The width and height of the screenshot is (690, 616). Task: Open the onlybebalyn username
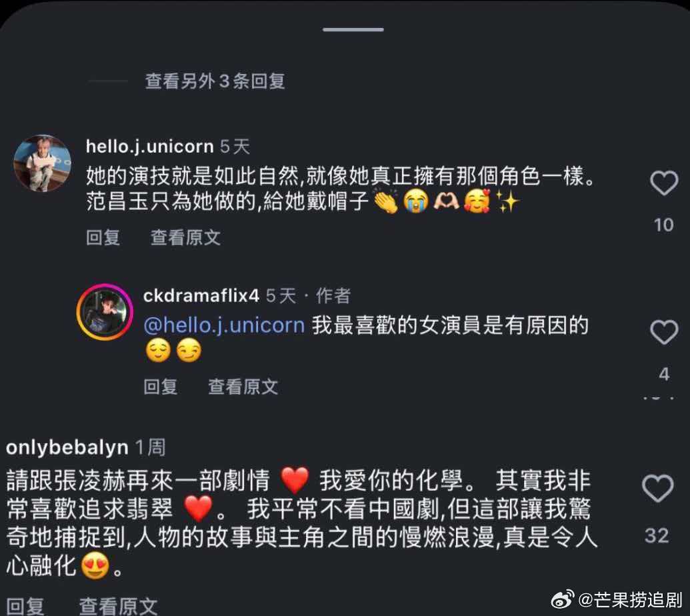click(x=67, y=447)
